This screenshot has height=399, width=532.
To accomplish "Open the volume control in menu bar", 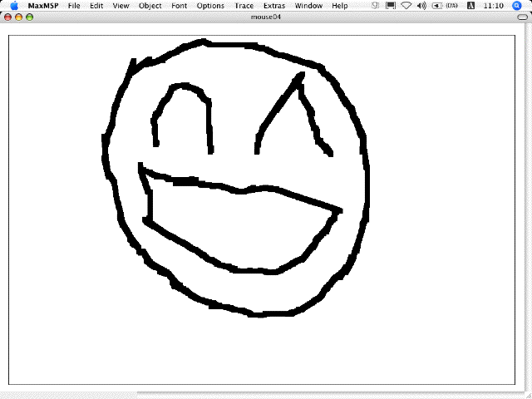I will point(421,6).
